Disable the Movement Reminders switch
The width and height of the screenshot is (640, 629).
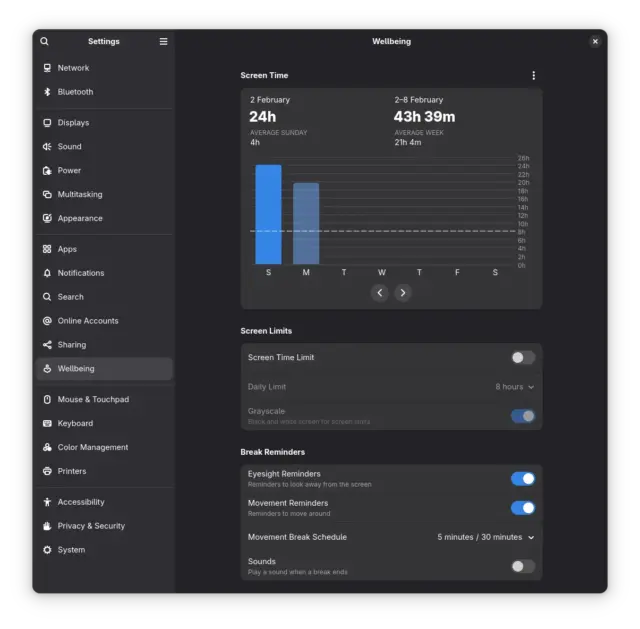click(x=523, y=508)
